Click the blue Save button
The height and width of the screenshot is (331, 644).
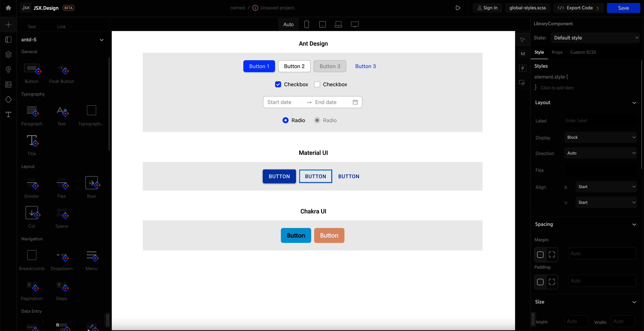click(x=623, y=8)
